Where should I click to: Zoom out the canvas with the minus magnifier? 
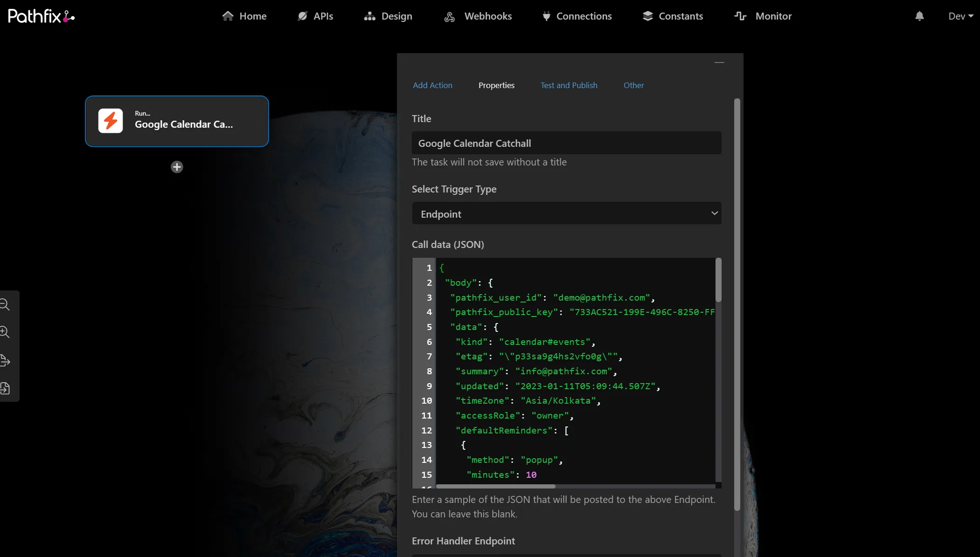pos(5,305)
